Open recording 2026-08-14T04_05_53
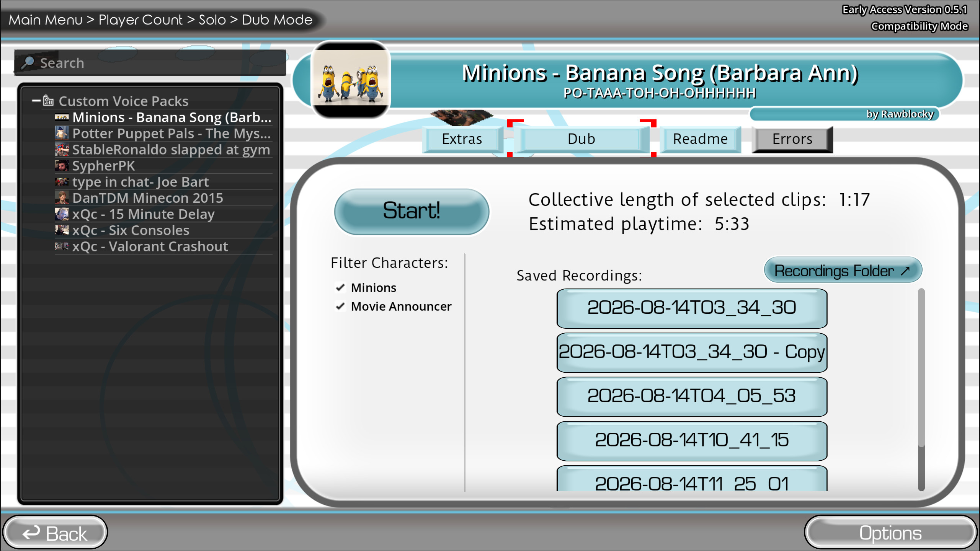 click(x=692, y=396)
